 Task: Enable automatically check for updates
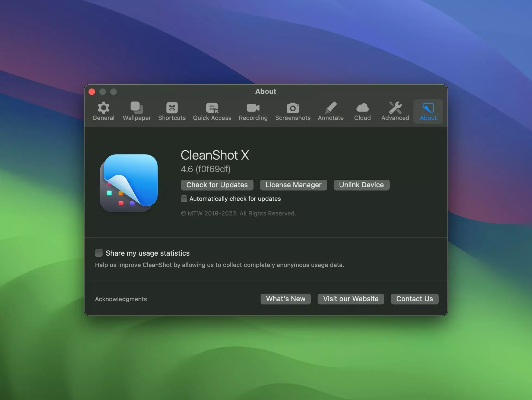184,199
